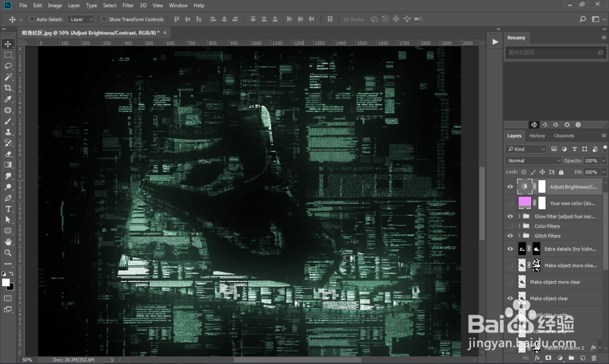Show the Your own color layer
609x364 pixels.
(510, 203)
